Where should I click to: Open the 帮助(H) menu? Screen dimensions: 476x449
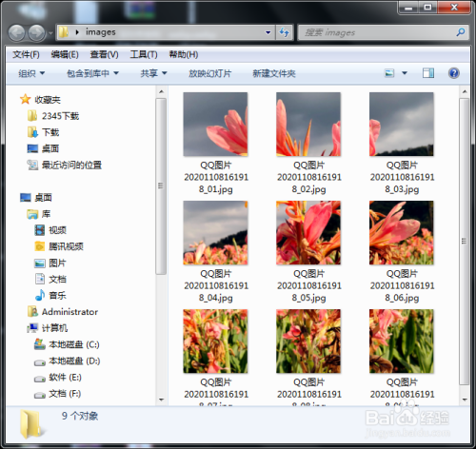point(184,54)
